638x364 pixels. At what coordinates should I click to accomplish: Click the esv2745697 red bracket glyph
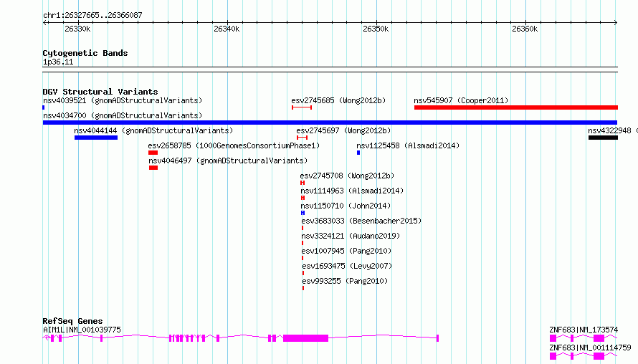302,138
